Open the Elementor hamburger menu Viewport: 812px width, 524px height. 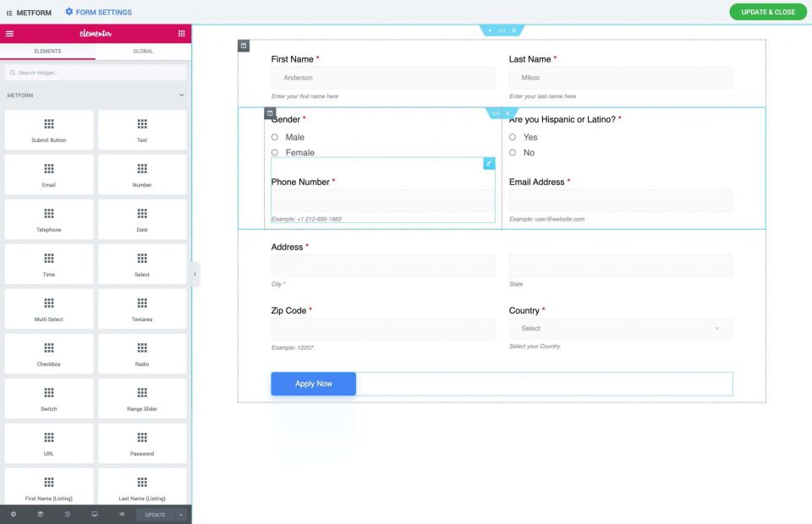pyautogui.click(x=10, y=34)
